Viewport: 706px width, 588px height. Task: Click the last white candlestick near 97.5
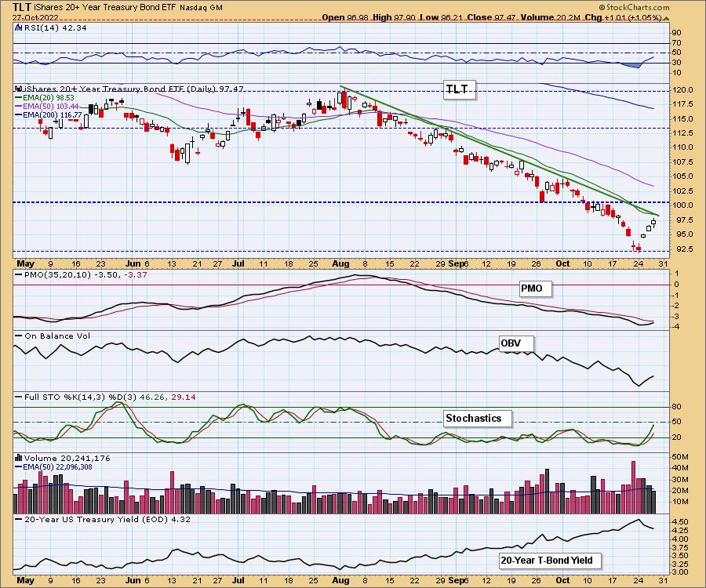pos(653,222)
